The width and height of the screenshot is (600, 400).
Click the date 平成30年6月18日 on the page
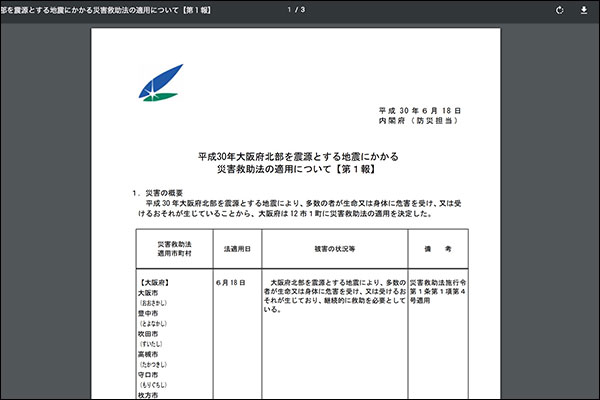coord(419,109)
